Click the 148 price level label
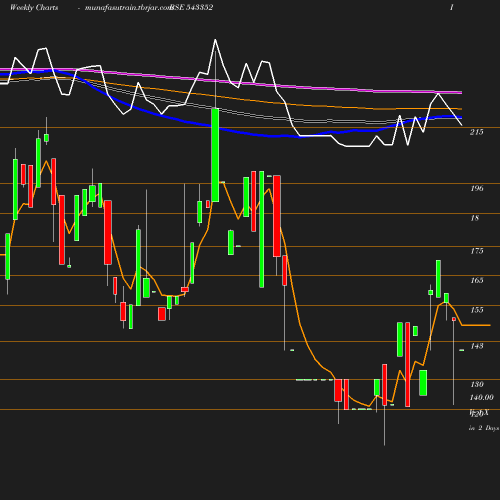This screenshot has width=500, height=500. pos(477,346)
